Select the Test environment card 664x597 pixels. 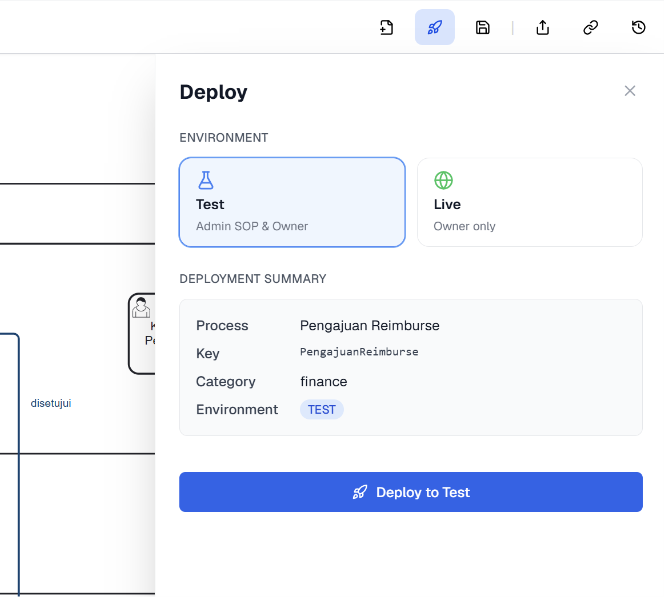[292, 202]
